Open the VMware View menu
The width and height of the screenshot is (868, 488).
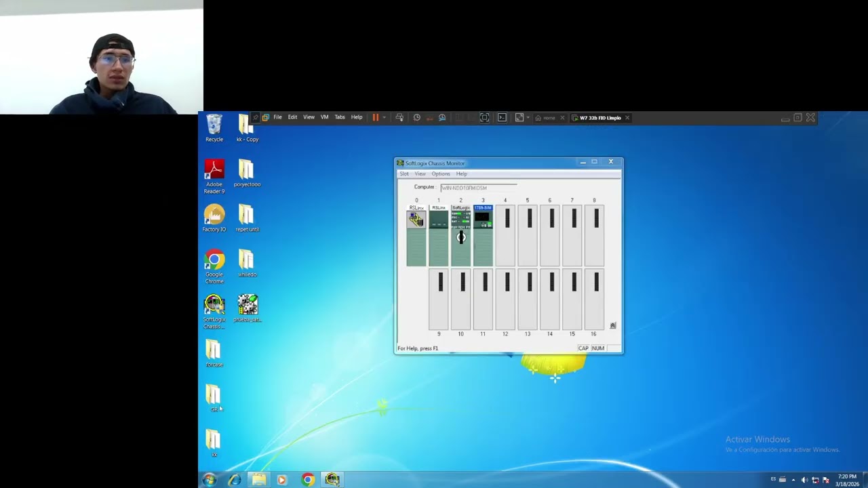coord(309,117)
